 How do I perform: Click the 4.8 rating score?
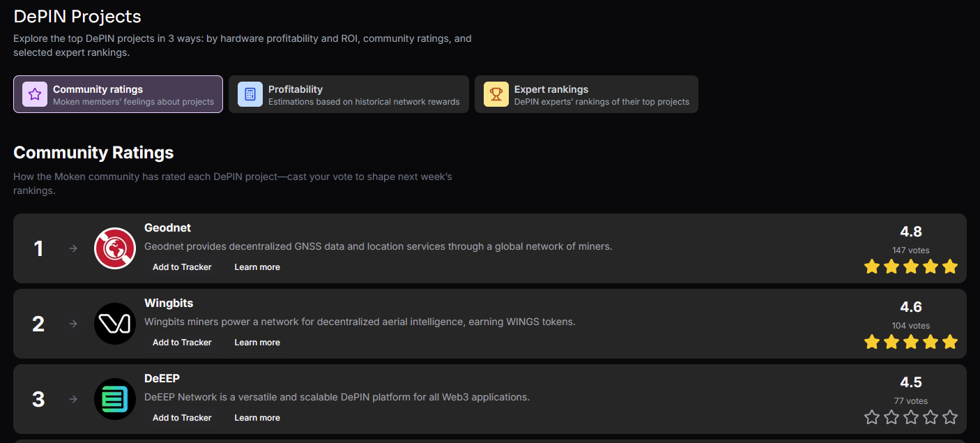911,232
